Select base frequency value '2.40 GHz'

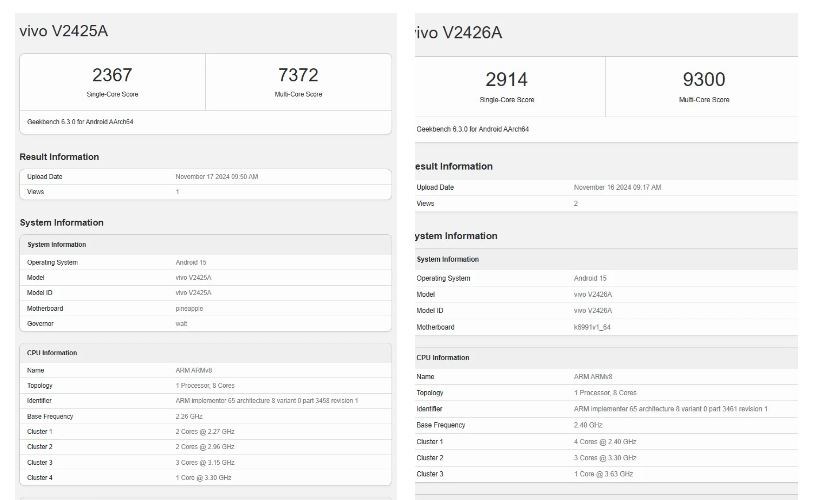(x=588, y=425)
